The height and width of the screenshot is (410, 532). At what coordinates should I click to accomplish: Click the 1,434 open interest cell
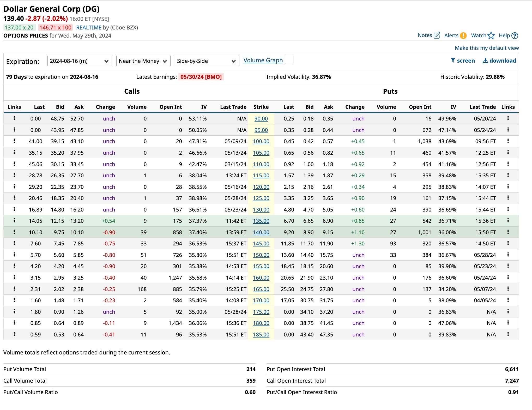175,323
